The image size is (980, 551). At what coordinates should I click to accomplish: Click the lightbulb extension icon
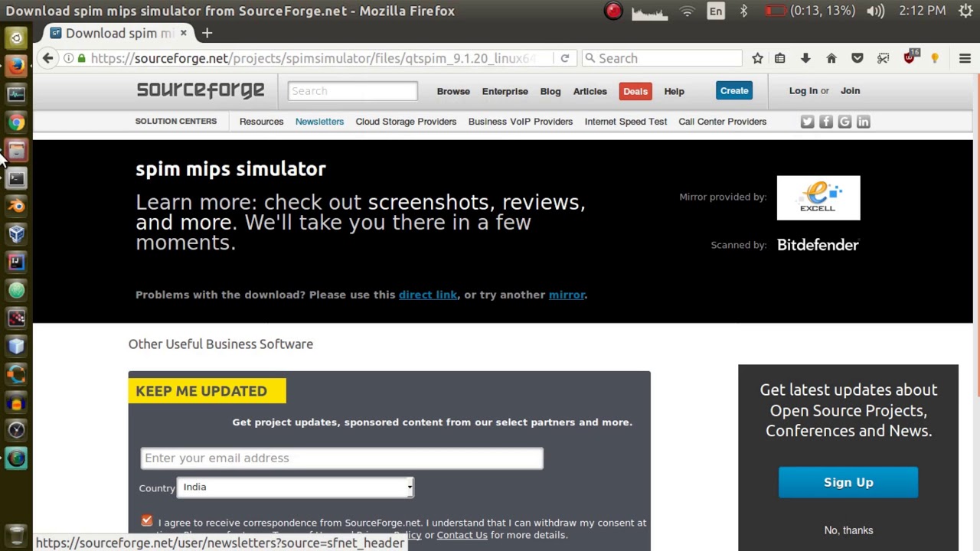click(x=935, y=58)
